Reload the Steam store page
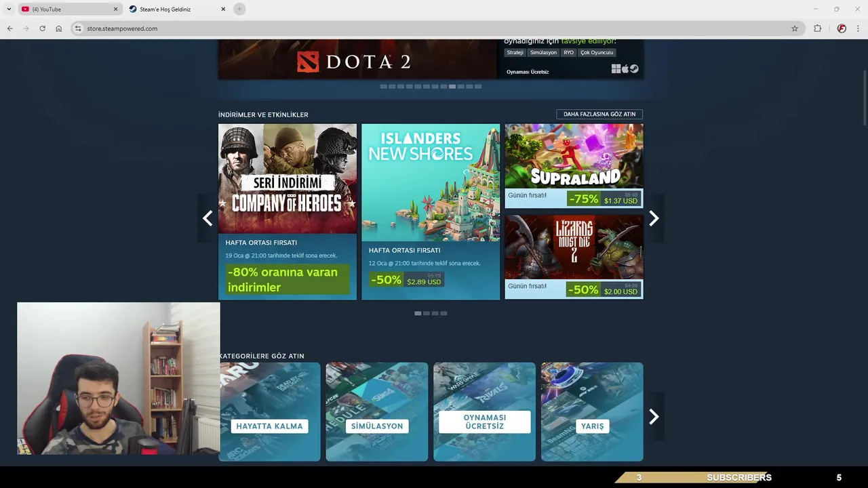The width and height of the screenshot is (868, 488). tap(42, 28)
